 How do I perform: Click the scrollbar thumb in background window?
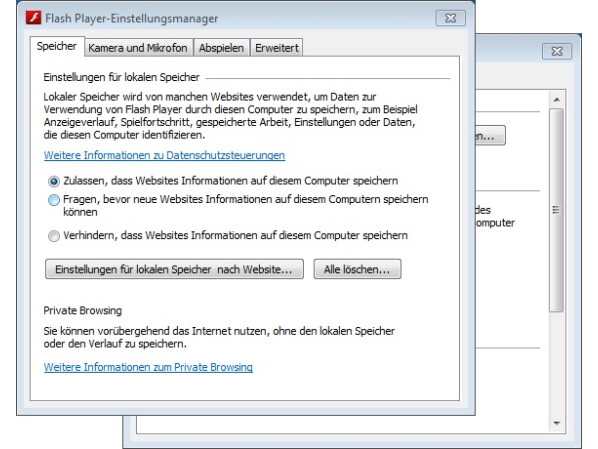pos(556,210)
